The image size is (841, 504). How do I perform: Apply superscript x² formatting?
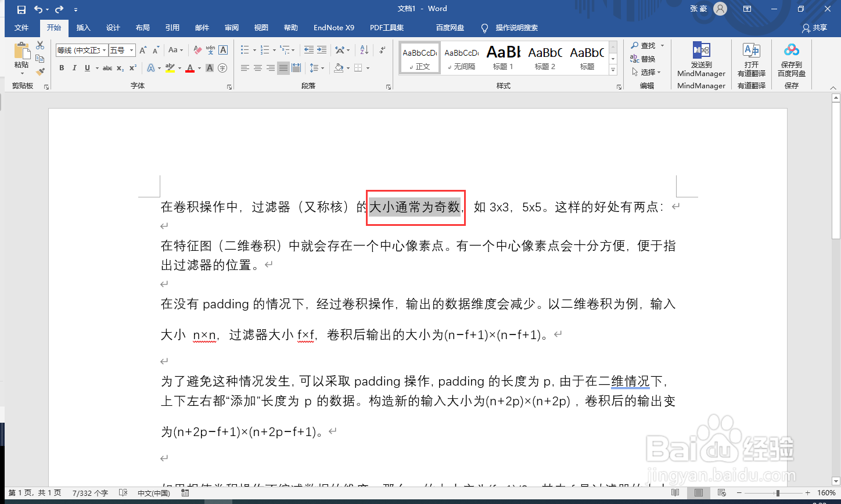133,68
